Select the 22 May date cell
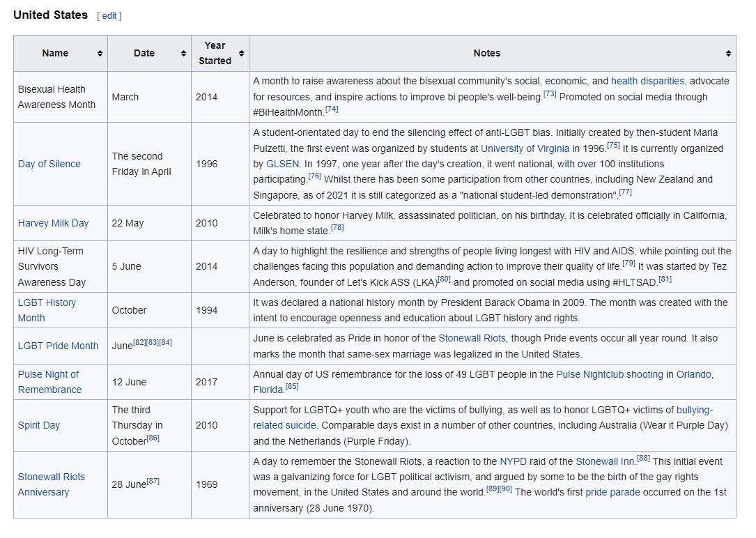The height and width of the screenshot is (538, 756). 150,223
